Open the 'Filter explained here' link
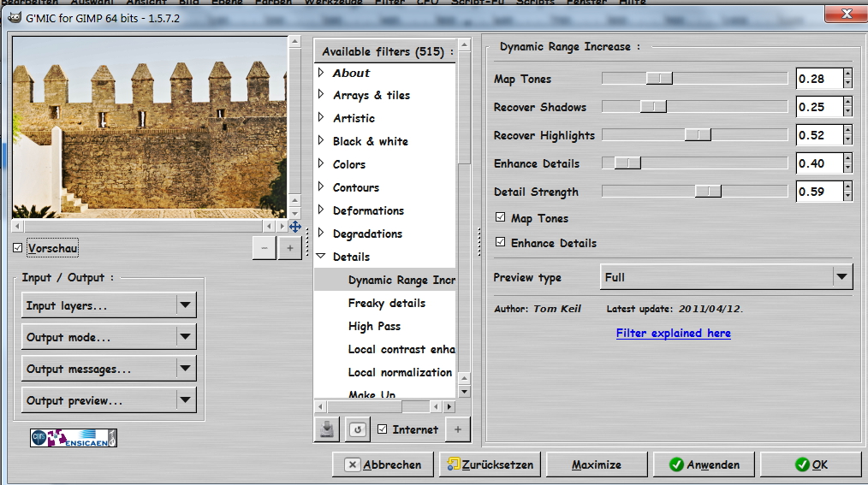The width and height of the screenshot is (868, 485). (x=673, y=333)
